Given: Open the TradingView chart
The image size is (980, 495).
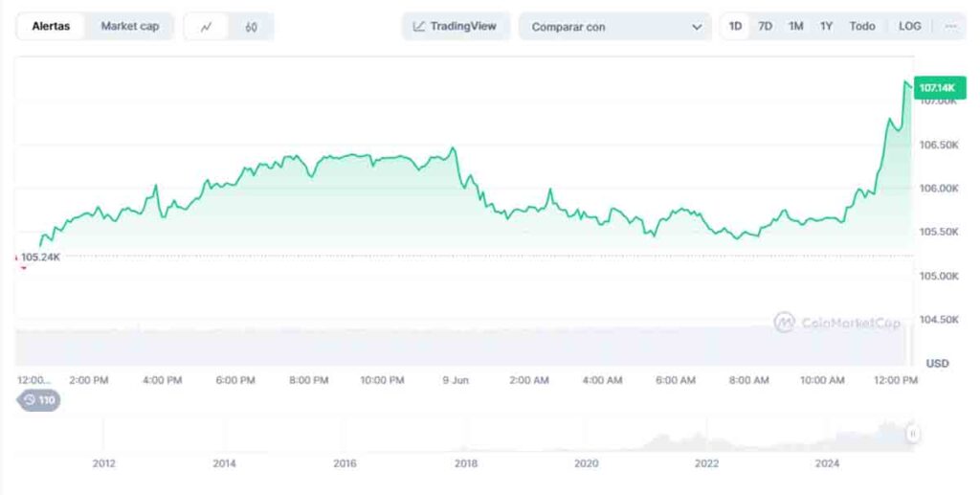Looking at the screenshot, I should click(456, 27).
